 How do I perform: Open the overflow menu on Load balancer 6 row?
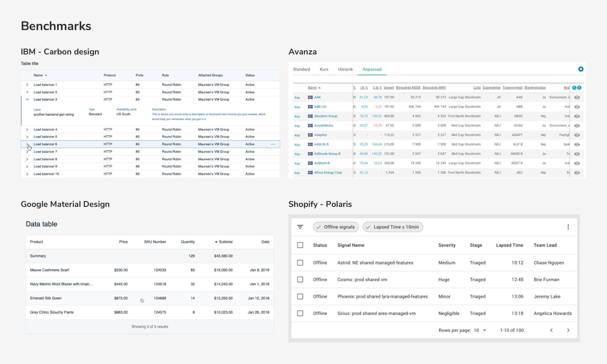(273, 144)
